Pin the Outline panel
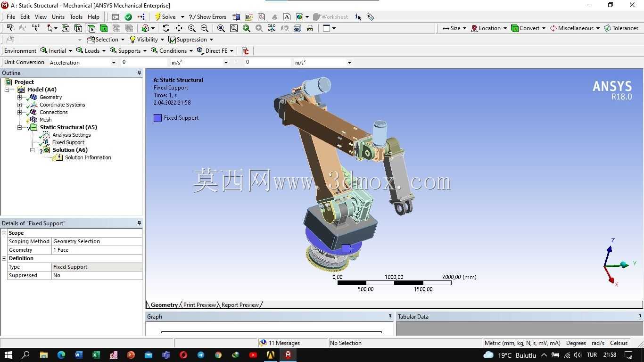 coord(139,73)
